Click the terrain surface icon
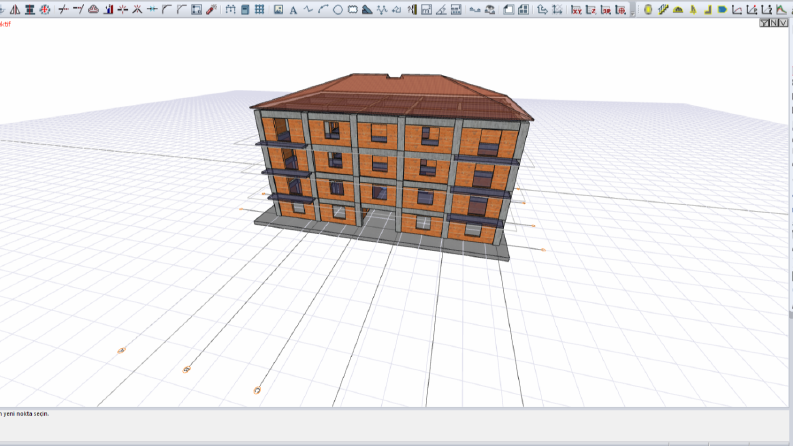 tap(490, 9)
